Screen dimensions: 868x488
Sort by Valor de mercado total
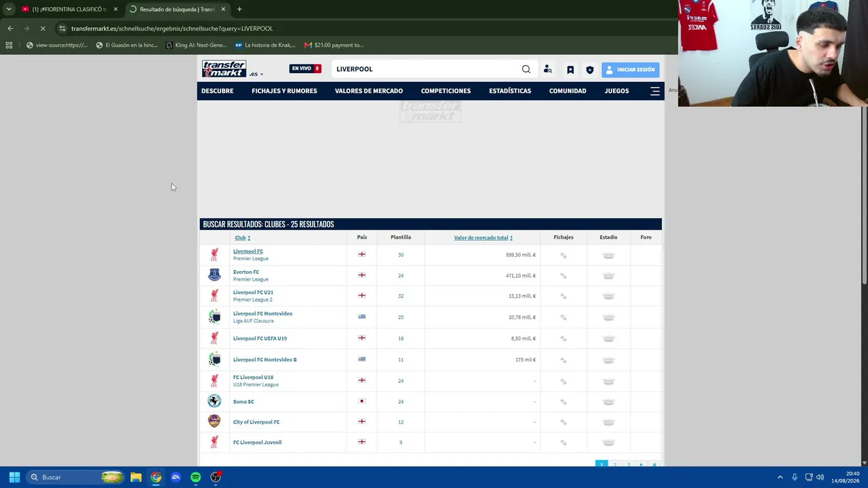[483, 238]
